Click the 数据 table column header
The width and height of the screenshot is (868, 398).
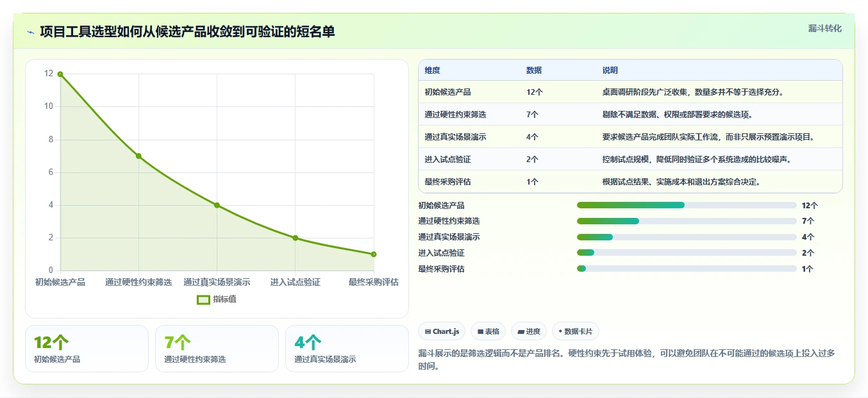click(534, 70)
